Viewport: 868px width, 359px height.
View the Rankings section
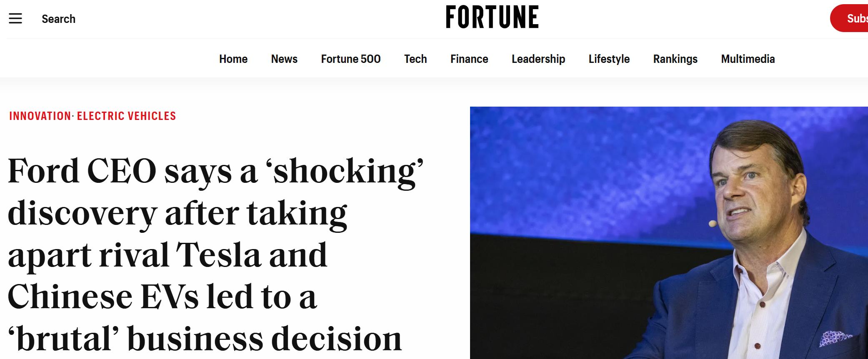click(x=675, y=59)
